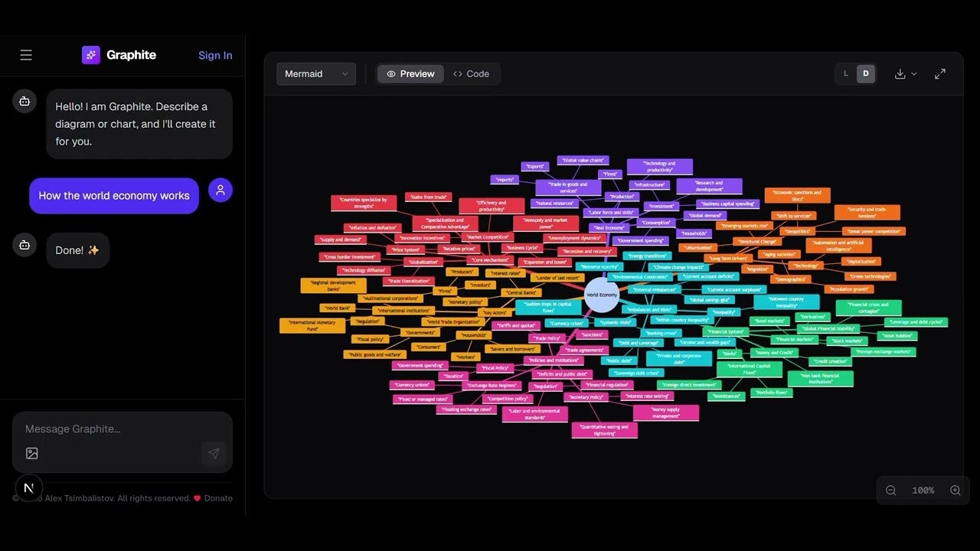Open the download options chevron
The height and width of the screenshot is (551, 980).
tap(913, 73)
